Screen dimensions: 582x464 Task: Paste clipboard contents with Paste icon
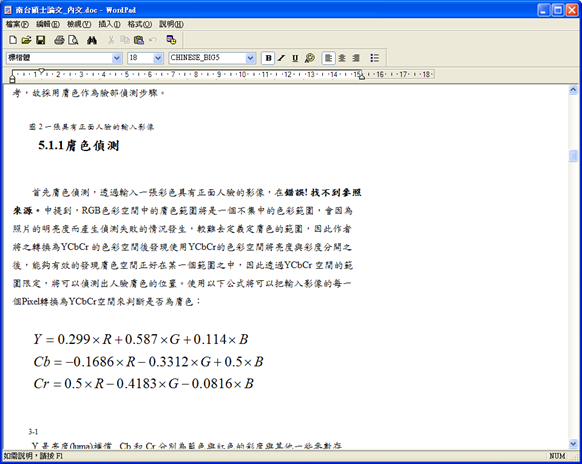138,40
